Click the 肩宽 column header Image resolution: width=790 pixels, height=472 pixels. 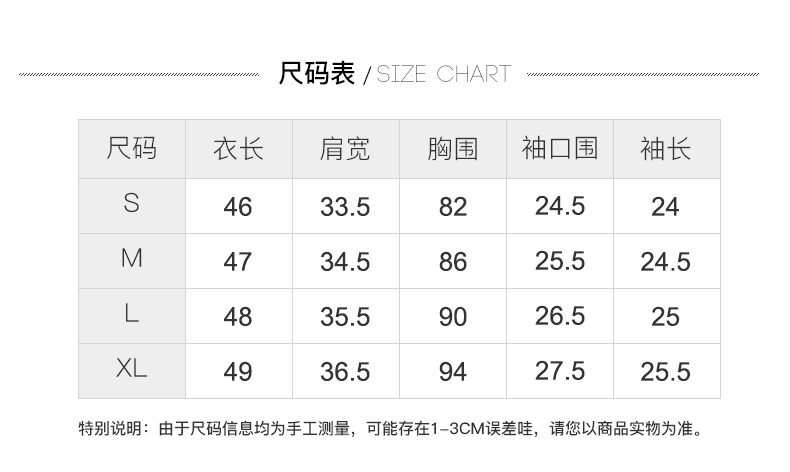point(345,149)
